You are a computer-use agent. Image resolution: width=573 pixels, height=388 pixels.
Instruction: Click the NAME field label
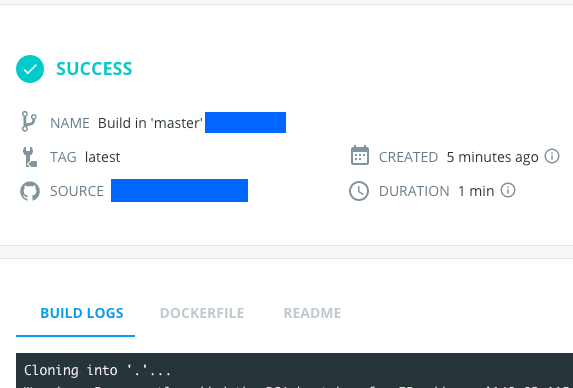(70, 123)
